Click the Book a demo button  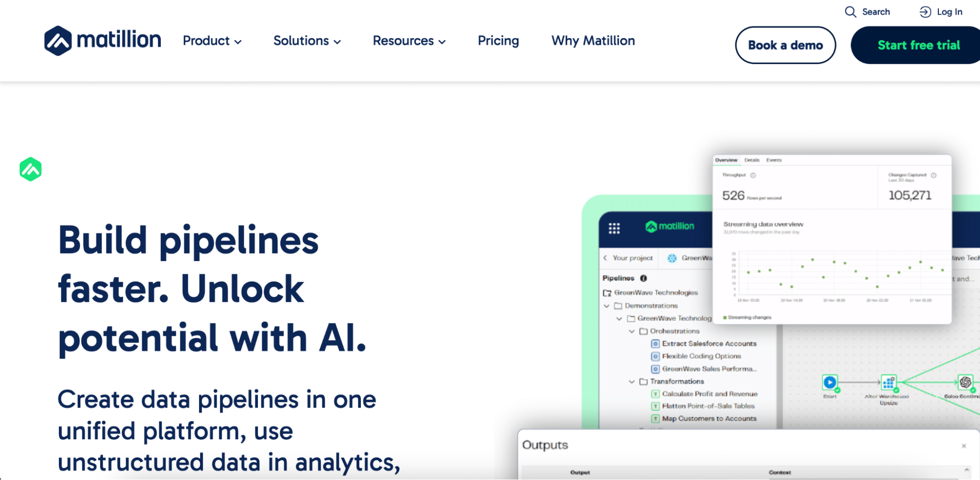click(785, 45)
